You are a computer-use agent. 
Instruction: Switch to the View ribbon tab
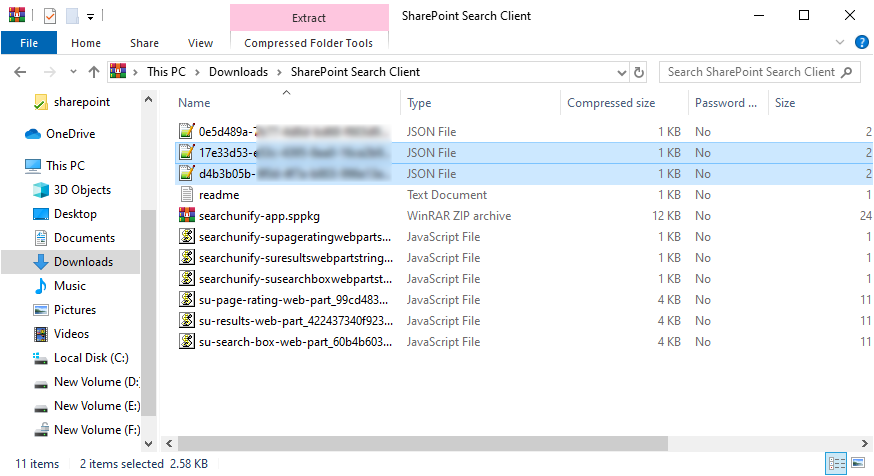tap(200, 43)
